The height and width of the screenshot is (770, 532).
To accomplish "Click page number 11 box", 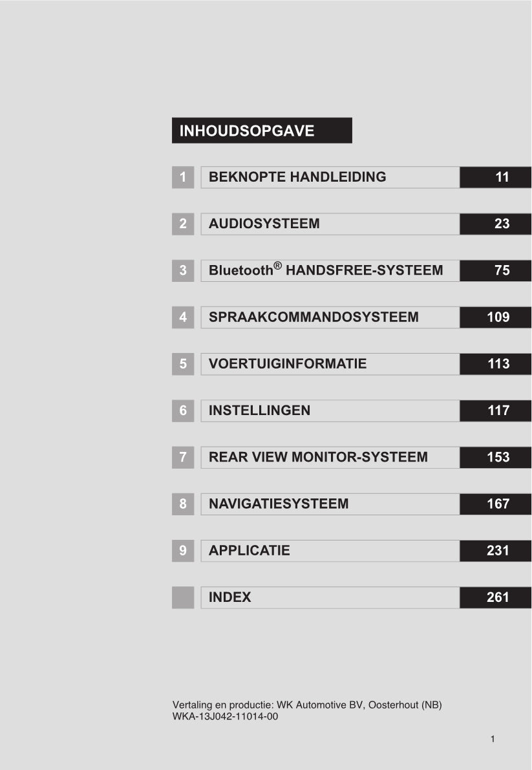I will [496, 177].
